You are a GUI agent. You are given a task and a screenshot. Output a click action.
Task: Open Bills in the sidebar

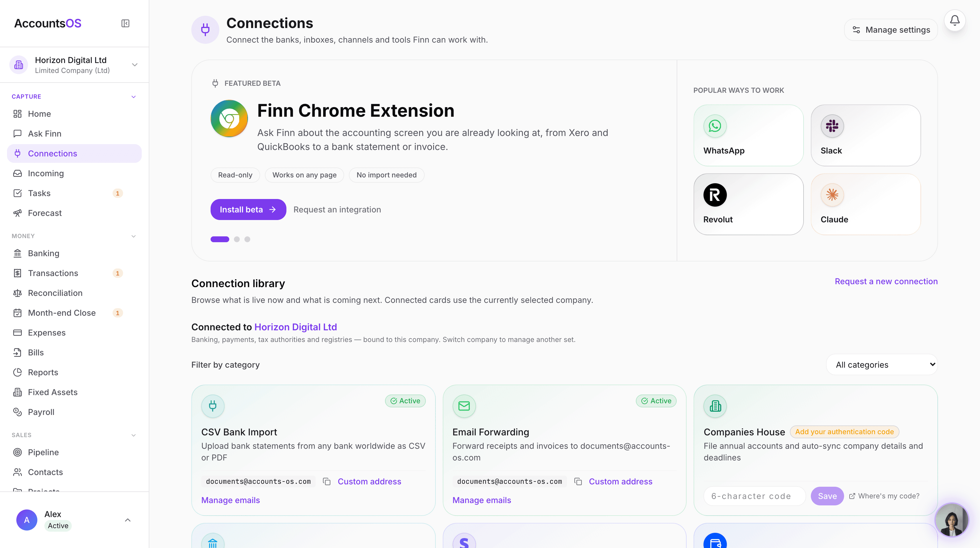coord(74,352)
